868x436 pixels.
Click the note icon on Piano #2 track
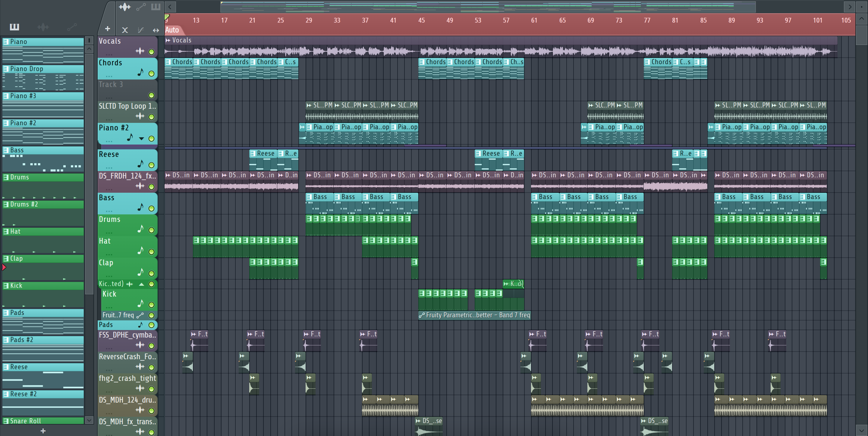130,138
